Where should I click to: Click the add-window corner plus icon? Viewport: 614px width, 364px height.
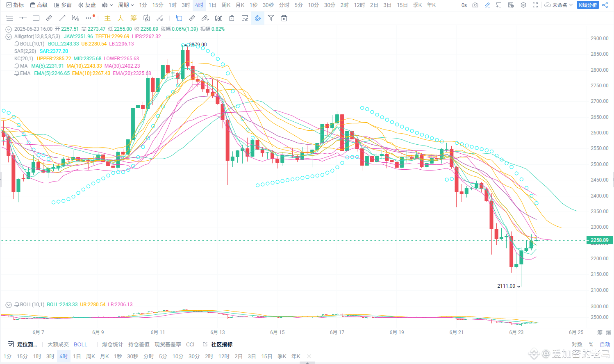pyautogui.click(x=499, y=5)
